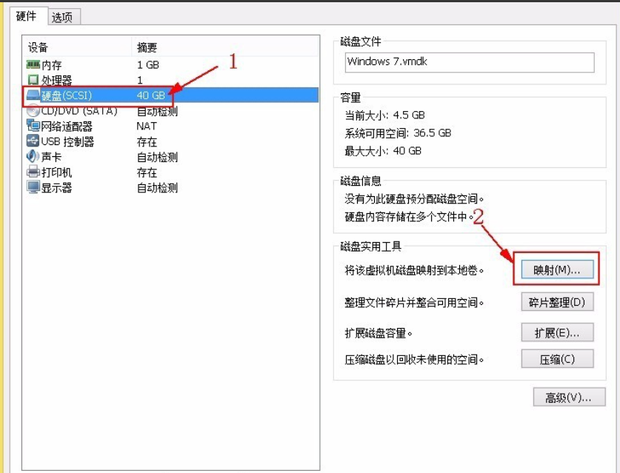This screenshot has width=620, height=473.
Task: Click the 1 GB memory summary value
Action: pyautogui.click(x=148, y=64)
